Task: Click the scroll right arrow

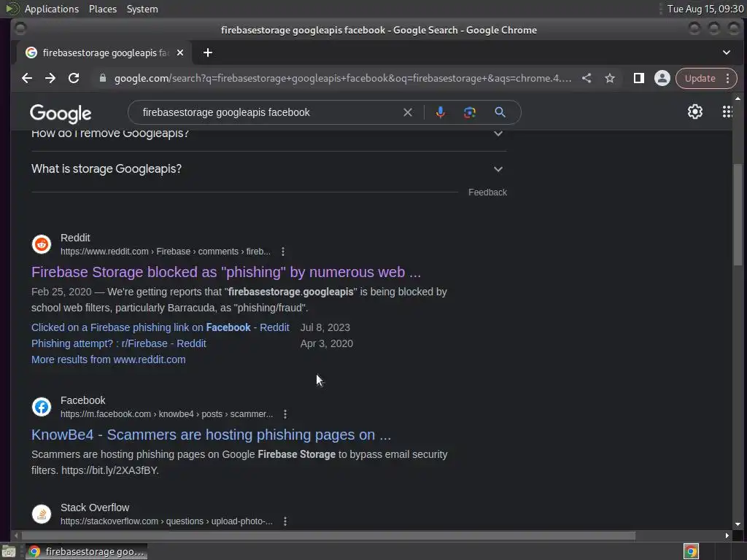Action: (727, 536)
